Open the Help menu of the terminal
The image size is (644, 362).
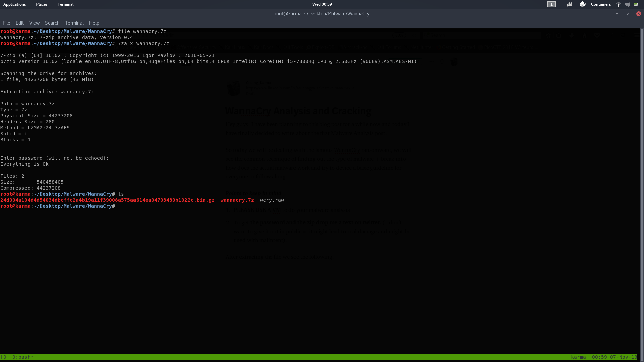point(94,23)
